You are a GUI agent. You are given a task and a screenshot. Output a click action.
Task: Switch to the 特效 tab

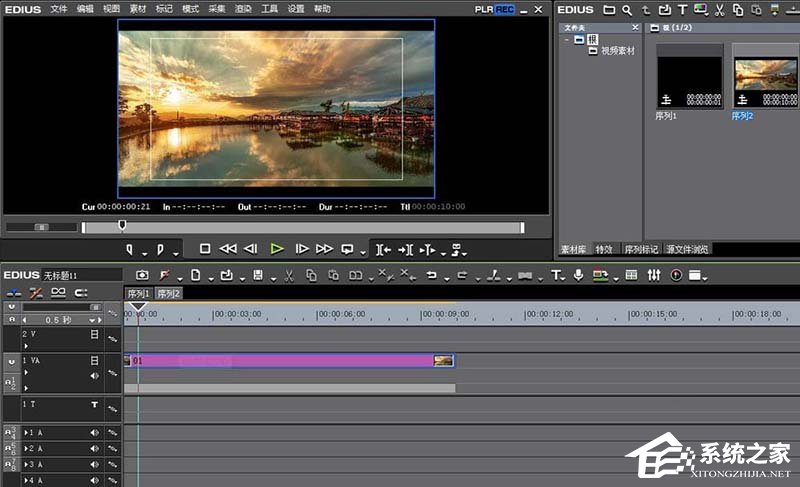604,249
